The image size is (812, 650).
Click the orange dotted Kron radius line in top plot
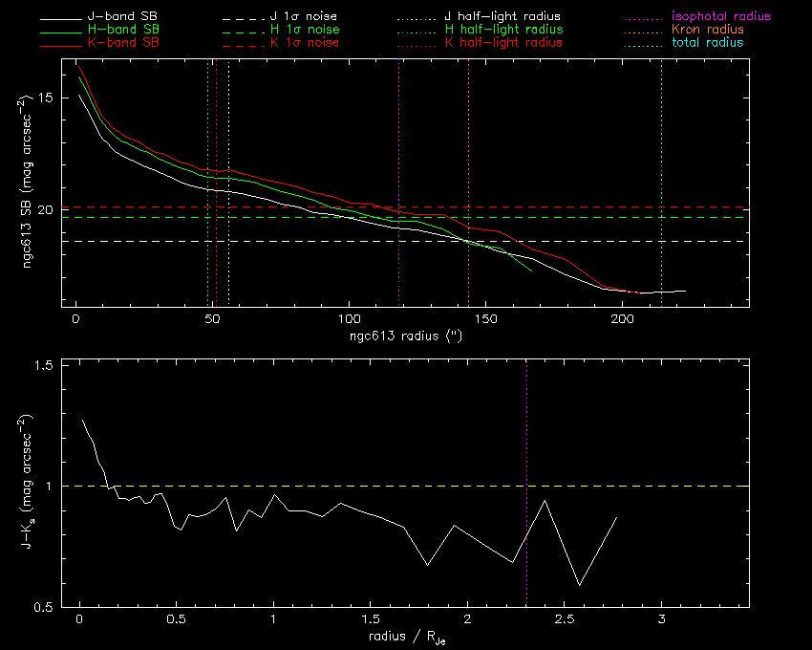click(468, 143)
